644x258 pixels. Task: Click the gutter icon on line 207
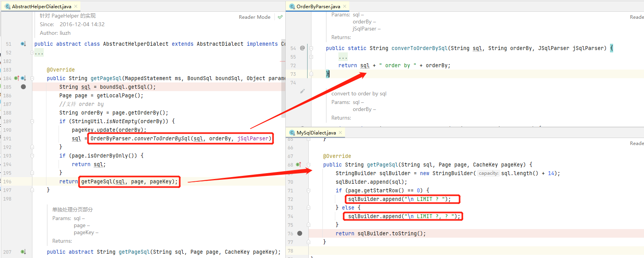(23, 252)
